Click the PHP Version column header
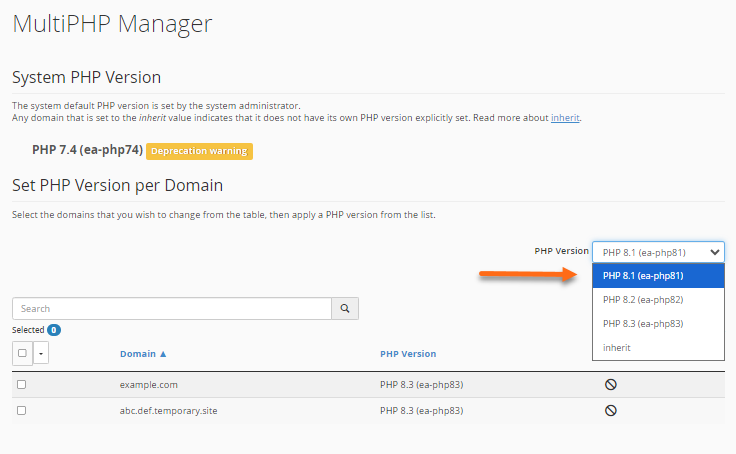Screen dimensions: 736x454 pos(408,354)
